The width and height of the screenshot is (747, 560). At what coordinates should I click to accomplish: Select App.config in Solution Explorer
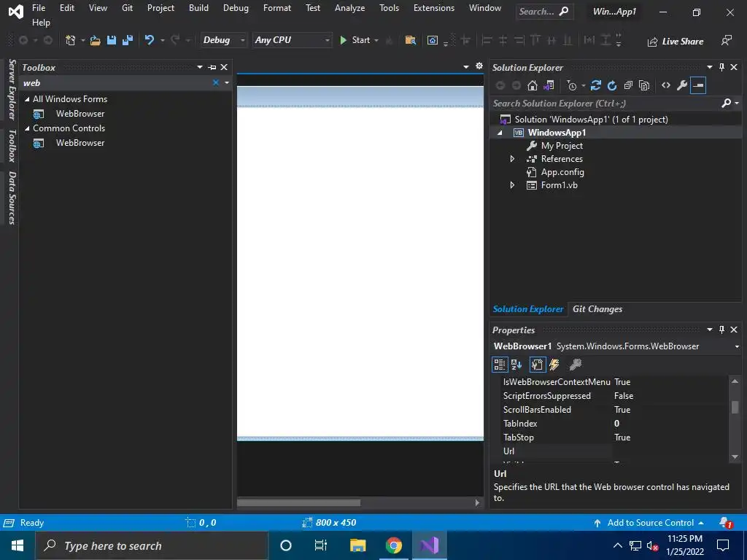pos(562,172)
